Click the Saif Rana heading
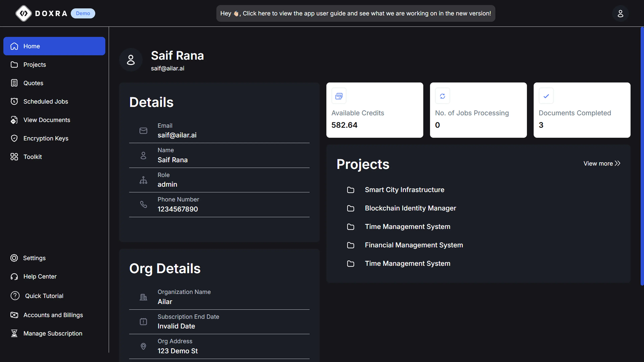Screen dimensions: 644x362 (x=177, y=55)
